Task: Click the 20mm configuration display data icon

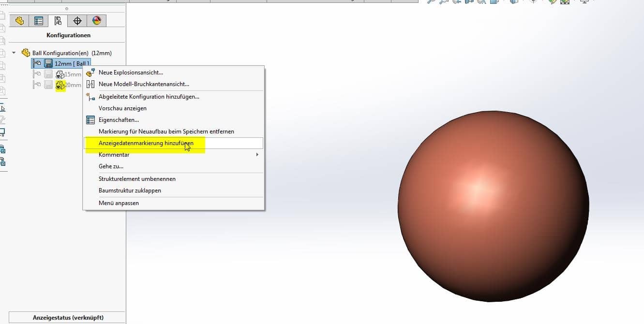Action: tap(60, 85)
